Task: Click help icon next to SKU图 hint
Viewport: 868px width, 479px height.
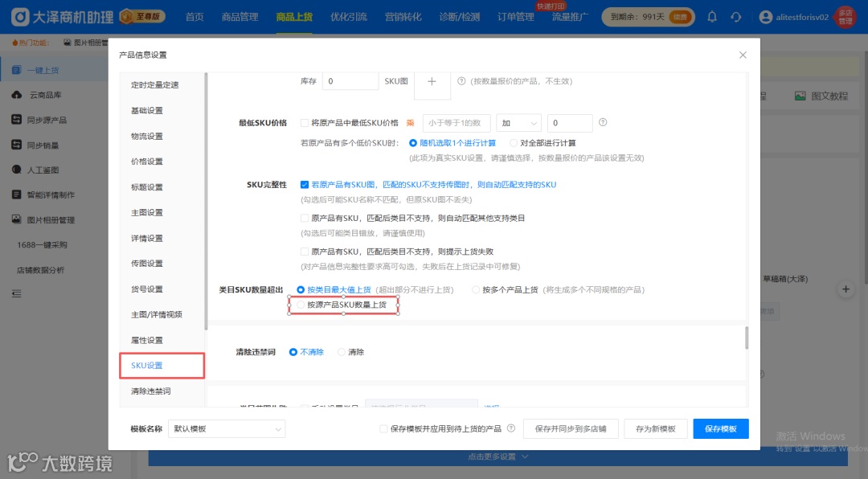Action: coord(461,81)
